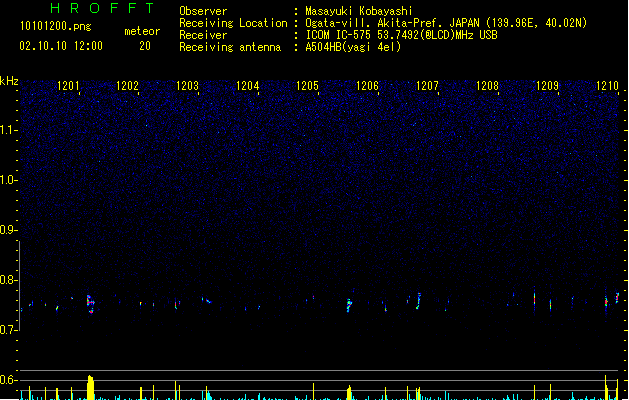Click the 0.6 kHz axis label
This screenshot has height=400, width=629.
pos(8,380)
